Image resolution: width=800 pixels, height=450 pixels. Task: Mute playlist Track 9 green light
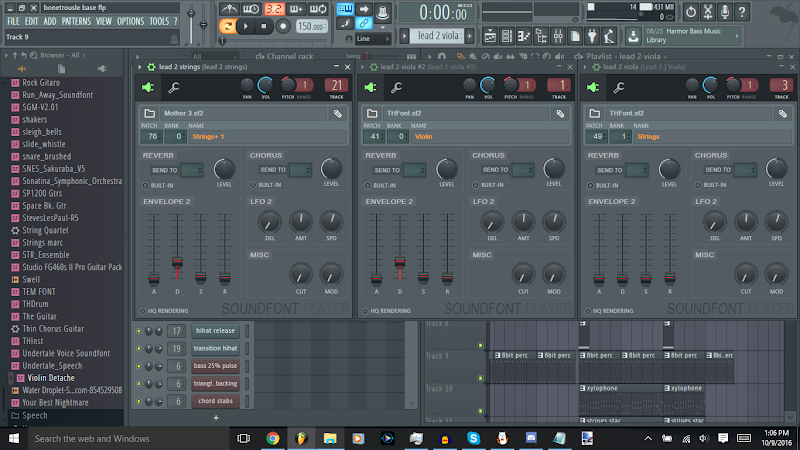click(480, 378)
